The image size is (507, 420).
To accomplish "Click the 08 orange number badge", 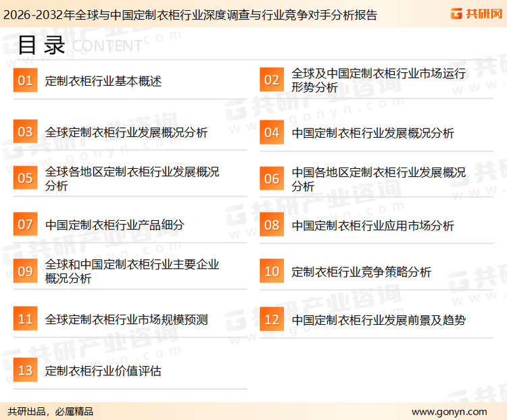I will point(271,225).
